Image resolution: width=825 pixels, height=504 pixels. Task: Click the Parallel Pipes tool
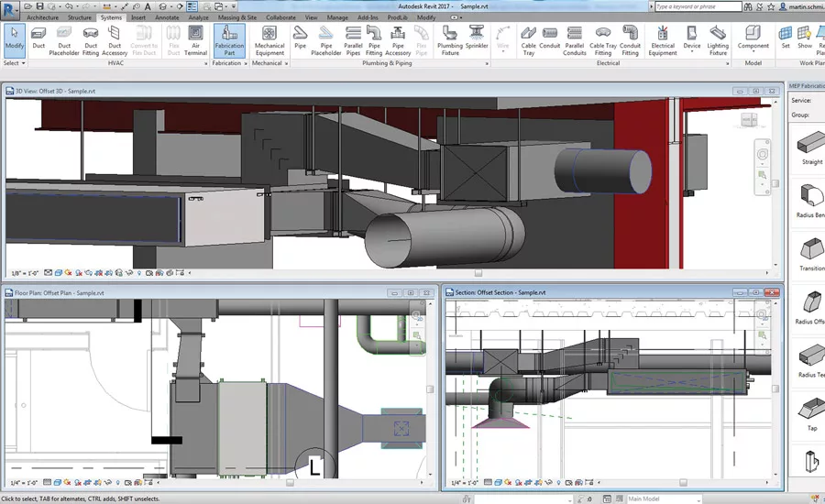pos(353,40)
